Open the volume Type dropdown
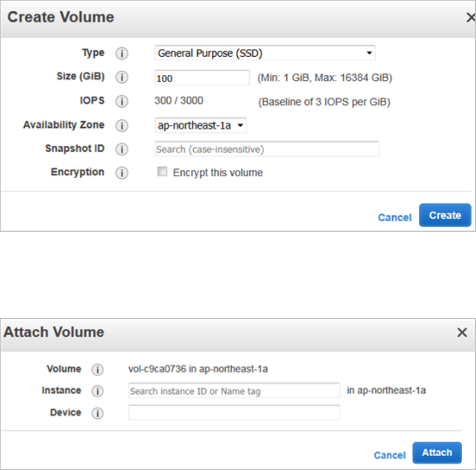This screenshot has height=470, width=476. coord(265,53)
